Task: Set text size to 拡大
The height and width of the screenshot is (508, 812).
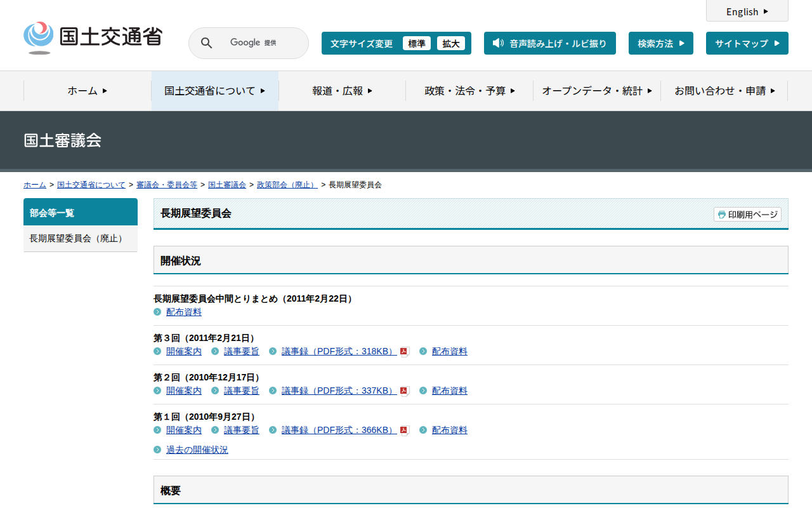Action: [x=450, y=43]
